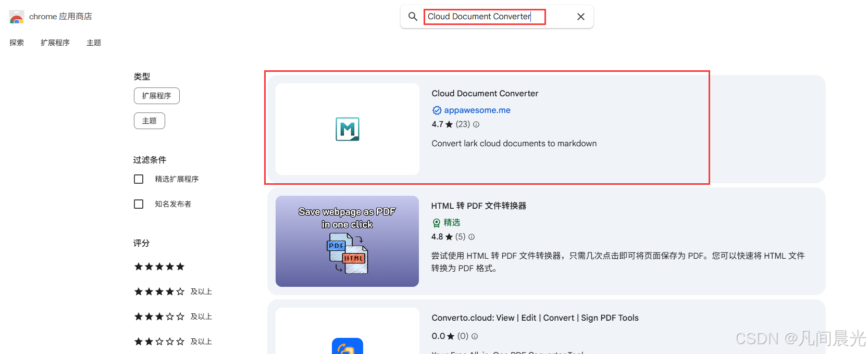Click the 精选 label text
Screen dimensions: 868x354
pos(452,223)
